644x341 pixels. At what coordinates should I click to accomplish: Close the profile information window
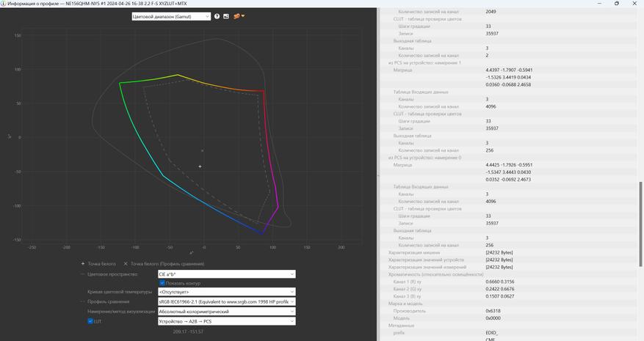coord(636,4)
